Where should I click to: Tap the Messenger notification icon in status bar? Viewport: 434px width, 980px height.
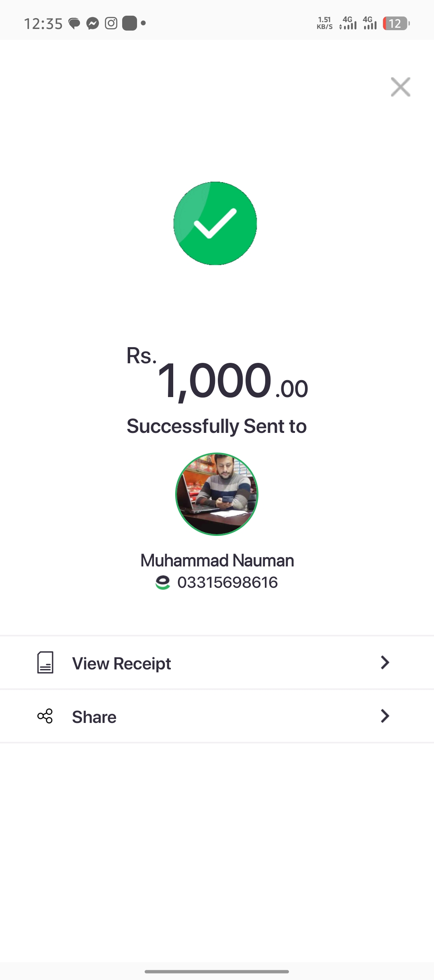pyautogui.click(x=93, y=24)
